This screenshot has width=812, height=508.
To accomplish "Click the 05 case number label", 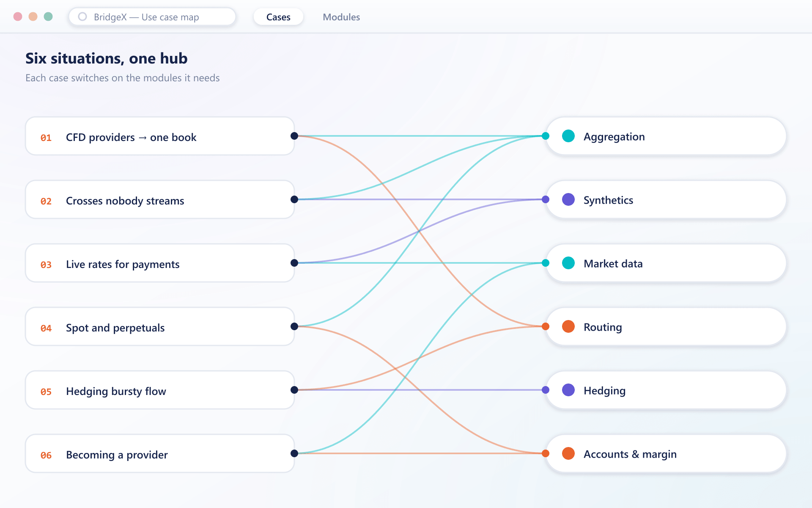I will (x=46, y=392).
